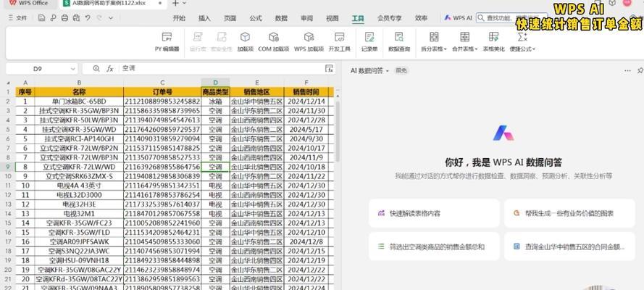Click the 运行宏 ribbon button
Screen dimensions: 644x290
[x=197, y=42]
